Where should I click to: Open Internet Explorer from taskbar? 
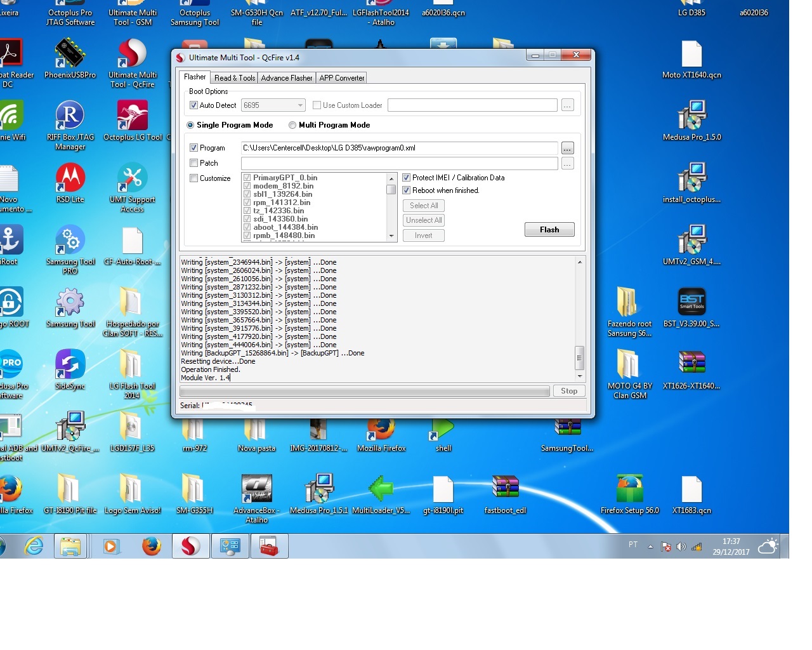34,546
